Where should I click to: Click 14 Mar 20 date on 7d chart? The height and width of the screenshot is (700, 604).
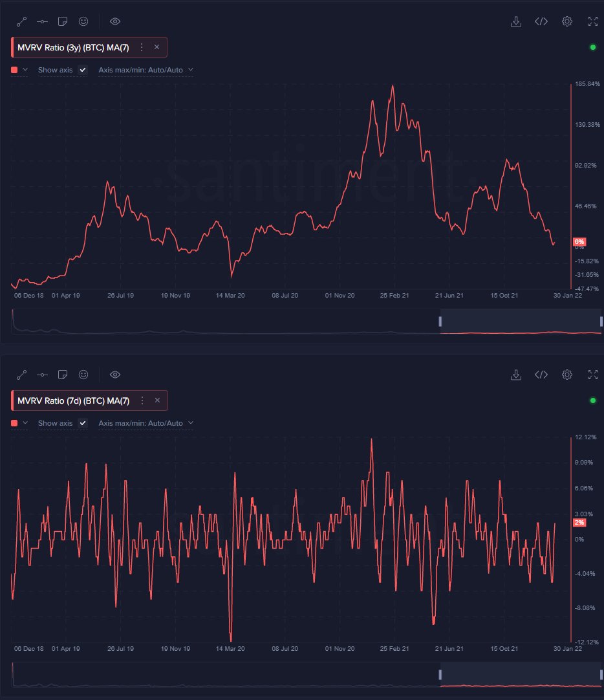click(230, 649)
